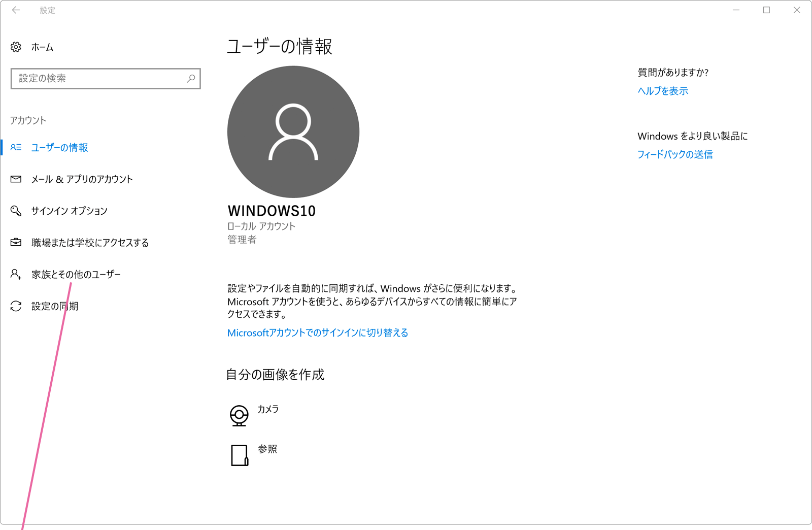The width and height of the screenshot is (812, 530).
Task: Open 職場または学校にアクセスする
Action: (x=90, y=243)
